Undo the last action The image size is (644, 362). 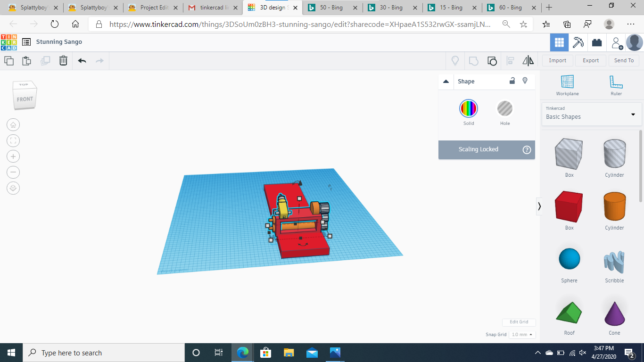[82, 60]
